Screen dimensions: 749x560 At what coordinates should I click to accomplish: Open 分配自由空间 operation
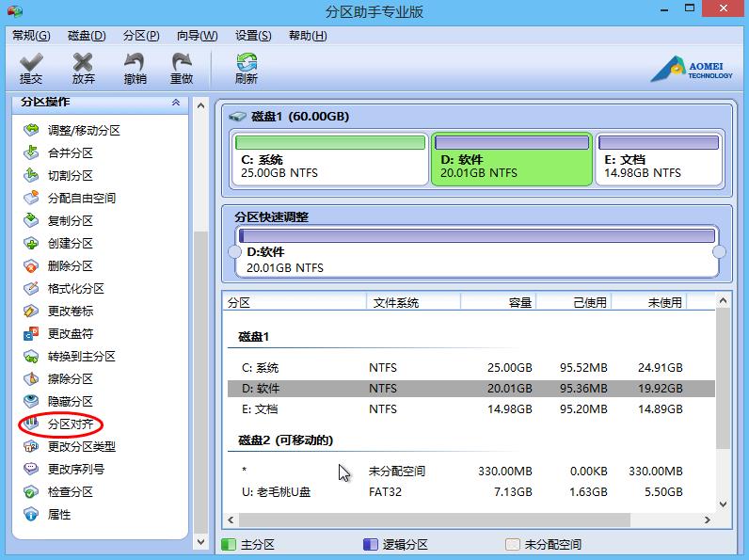70,198
